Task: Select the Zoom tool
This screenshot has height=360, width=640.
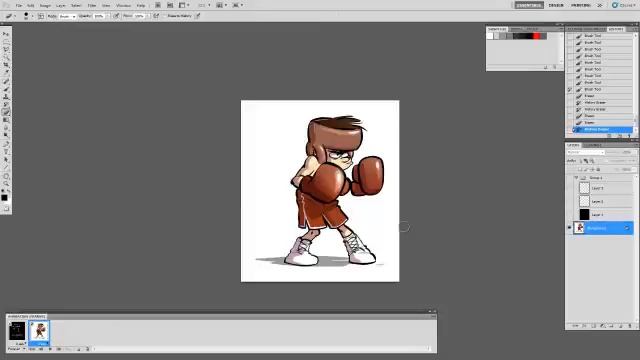Action: [x=6, y=184]
